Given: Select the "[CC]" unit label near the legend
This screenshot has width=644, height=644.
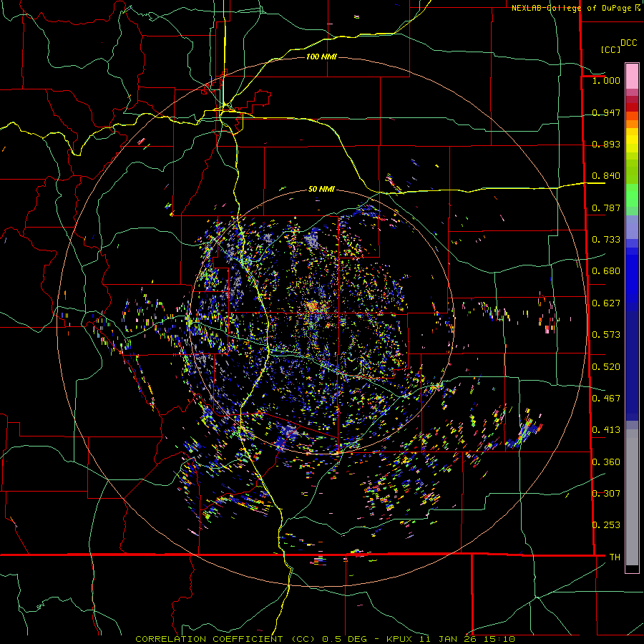Looking at the screenshot, I should coord(610,49).
